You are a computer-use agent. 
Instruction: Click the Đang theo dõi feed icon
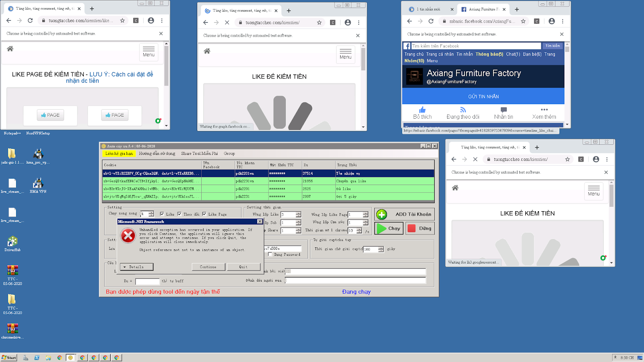tap(463, 110)
